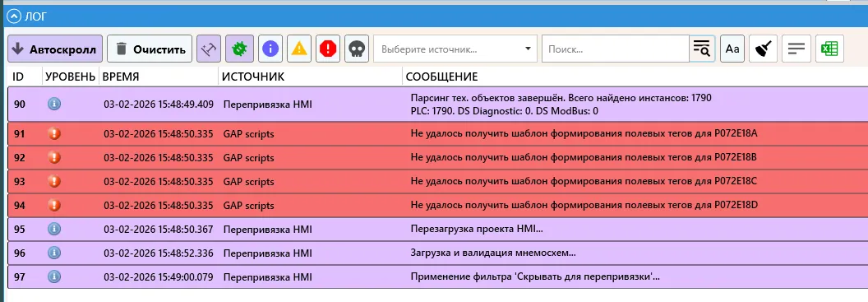This screenshot has width=868, height=302.
Task: Click GAP scripts source in row 91
Action: pos(248,134)
